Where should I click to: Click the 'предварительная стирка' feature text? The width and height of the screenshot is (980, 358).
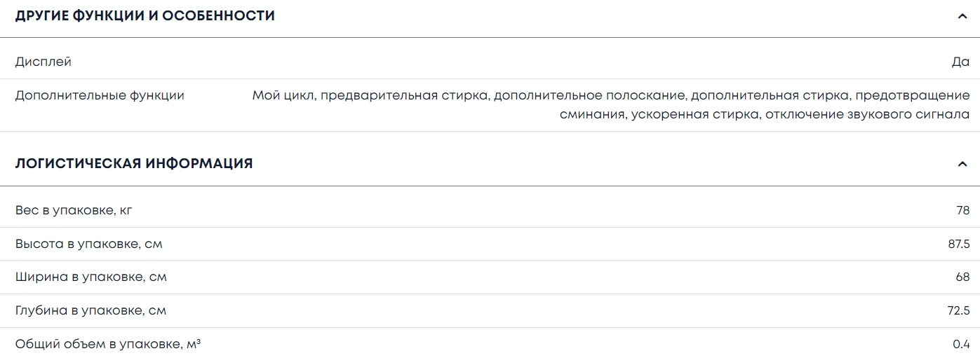(403, 95)
